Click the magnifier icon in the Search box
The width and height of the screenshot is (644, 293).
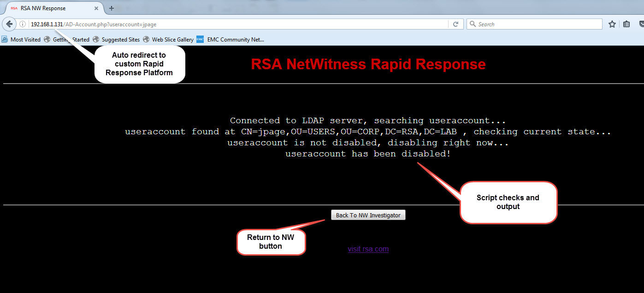coord(473,24)
